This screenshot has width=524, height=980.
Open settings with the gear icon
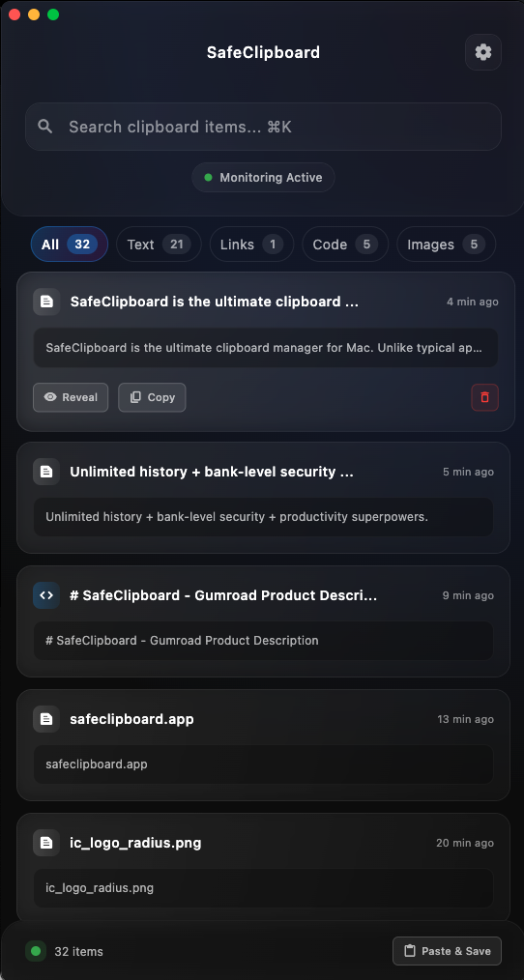pos(482,52)
